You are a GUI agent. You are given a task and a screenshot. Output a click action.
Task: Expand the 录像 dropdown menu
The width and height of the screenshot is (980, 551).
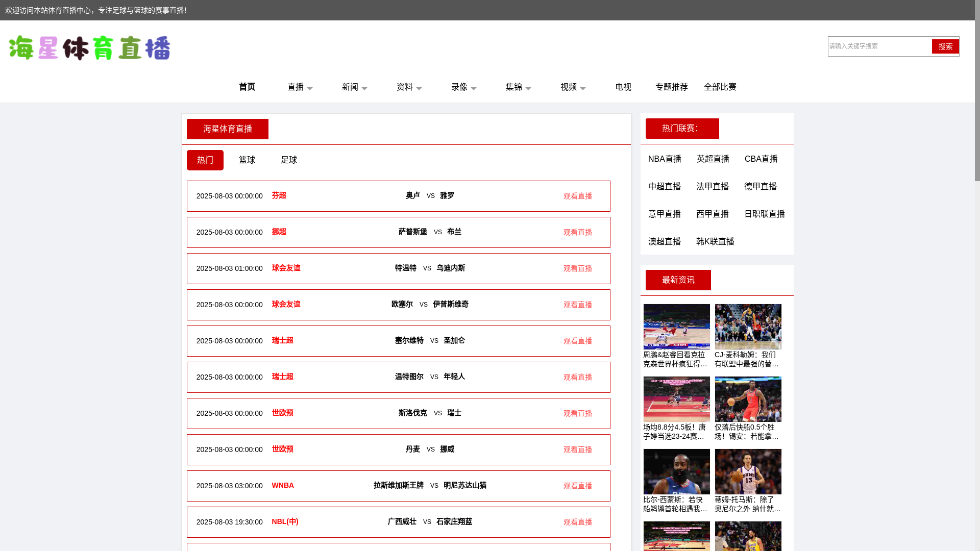click(x=464, y=87)
